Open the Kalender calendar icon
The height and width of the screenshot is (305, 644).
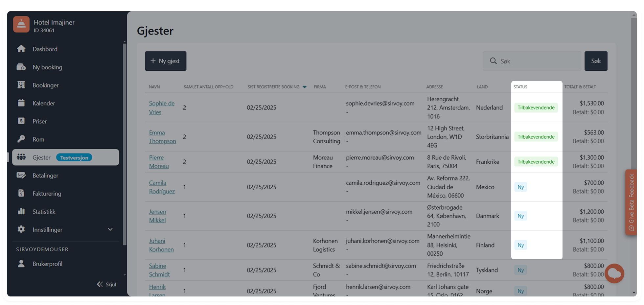(21, 103)
